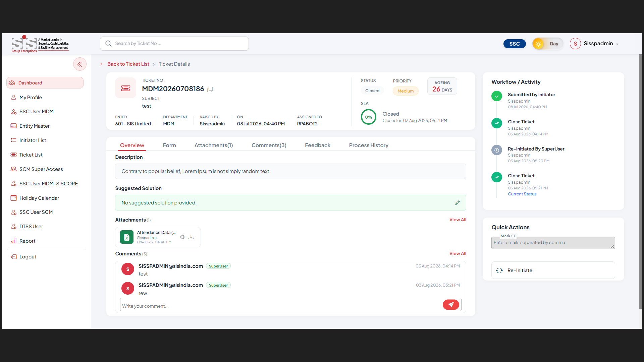Click the back arrow to Ticket List

(x=102, y=64)
